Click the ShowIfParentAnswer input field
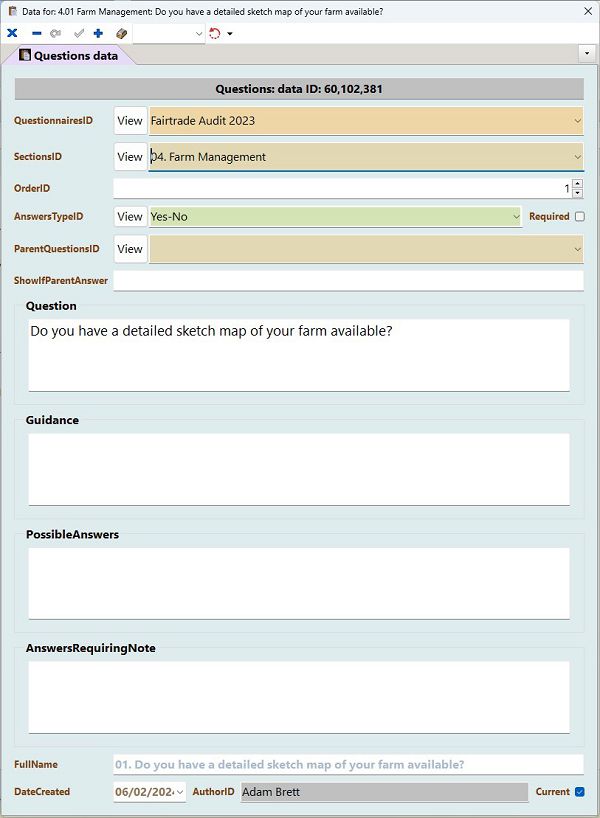This screenshot has width=600, height=818. (x=349, y=281)
